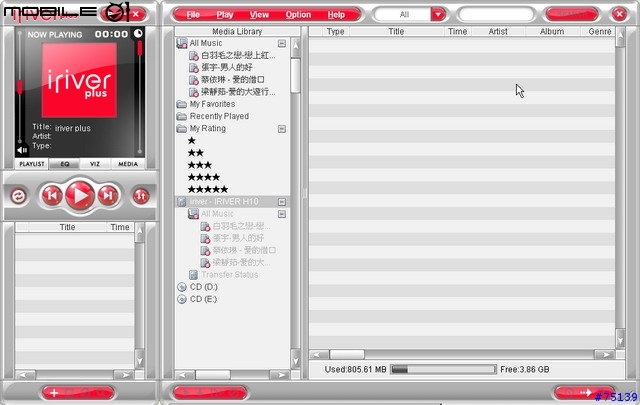Open the View menu
Image resolution: width=640 pixels, height=405 pixels.
click(259, 15)
